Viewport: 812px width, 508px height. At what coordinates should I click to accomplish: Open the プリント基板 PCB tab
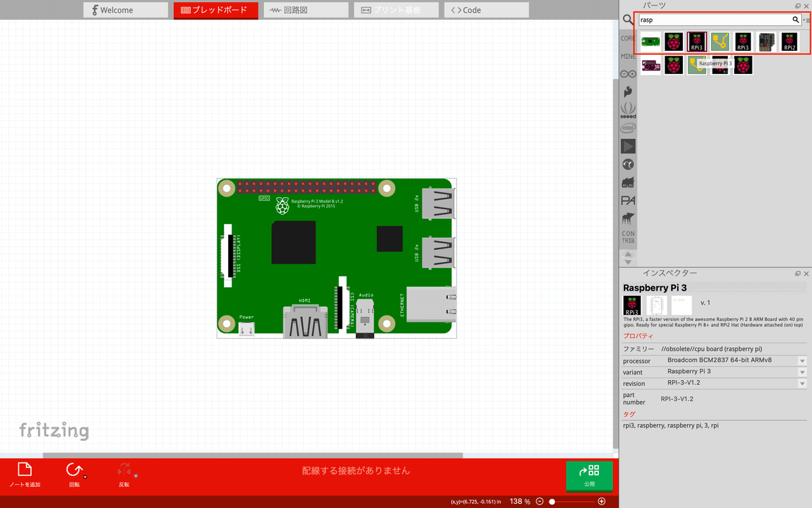point(396,10)
